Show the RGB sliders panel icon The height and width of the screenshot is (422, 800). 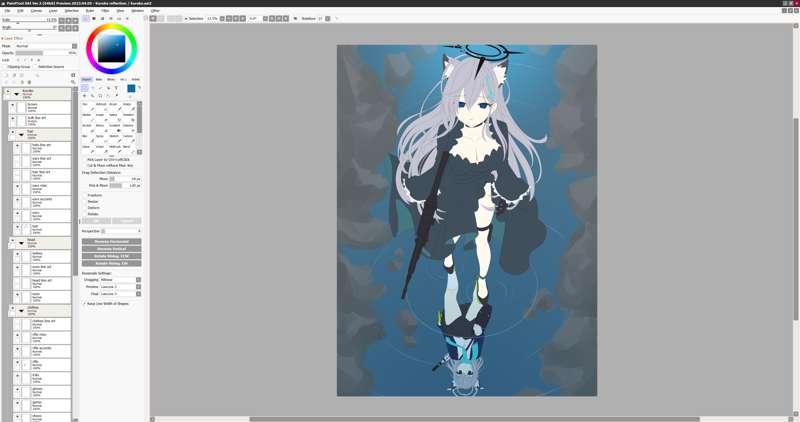94,18
